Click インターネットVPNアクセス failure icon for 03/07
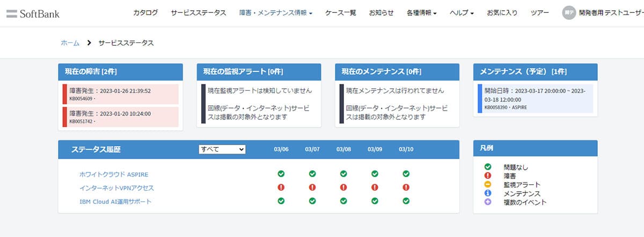 click(x=312, y=188)
